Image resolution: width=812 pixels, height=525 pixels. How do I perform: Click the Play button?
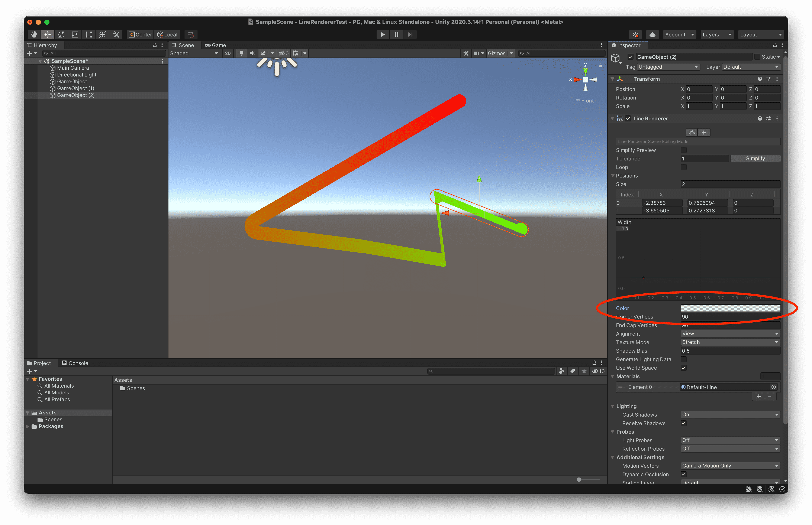(383, 35)
